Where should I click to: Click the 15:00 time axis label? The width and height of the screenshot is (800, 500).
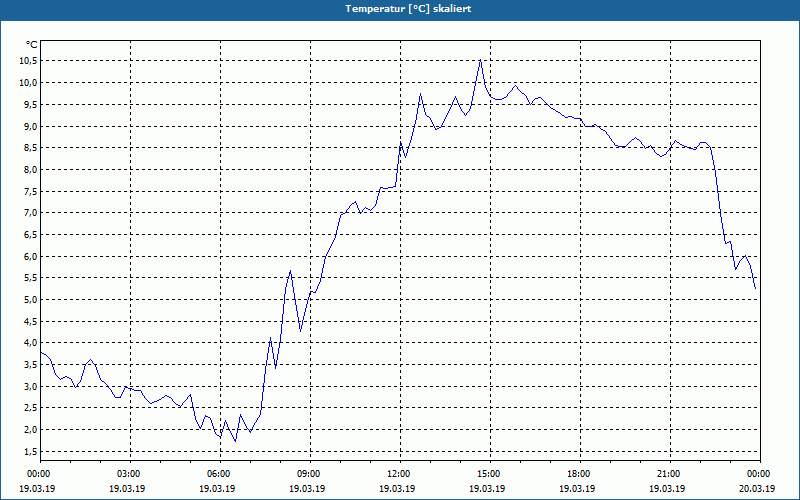pyautogui.click(x=490, y=474)
